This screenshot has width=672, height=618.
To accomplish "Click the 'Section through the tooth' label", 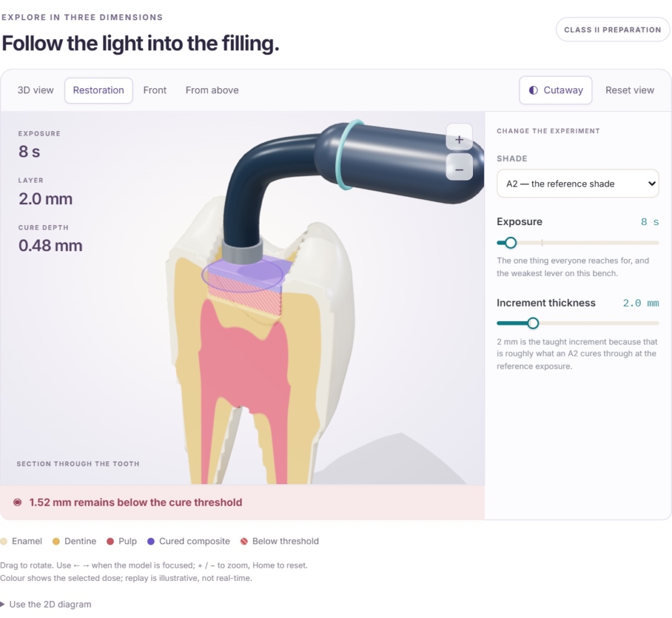I will tap(78, 464).
